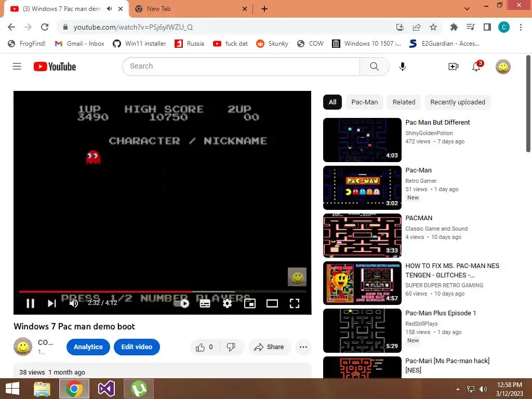Open the Create video button
The width and height of the screenshot is (532, 399).
coord(453,66)
